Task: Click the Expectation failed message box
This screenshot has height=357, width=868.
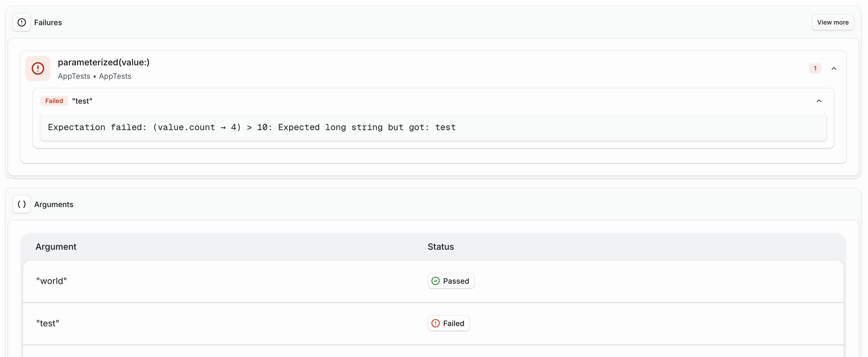Action: pyautogui.click(x=433, y=127)
